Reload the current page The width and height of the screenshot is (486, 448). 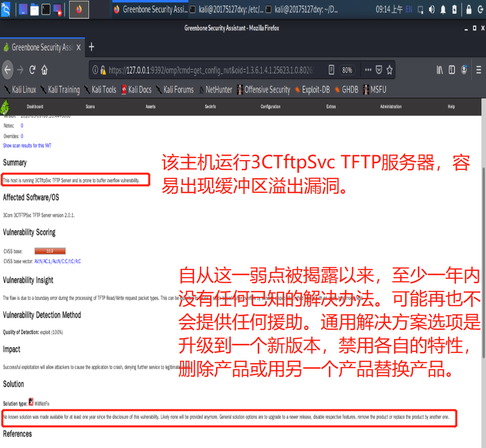32,70
